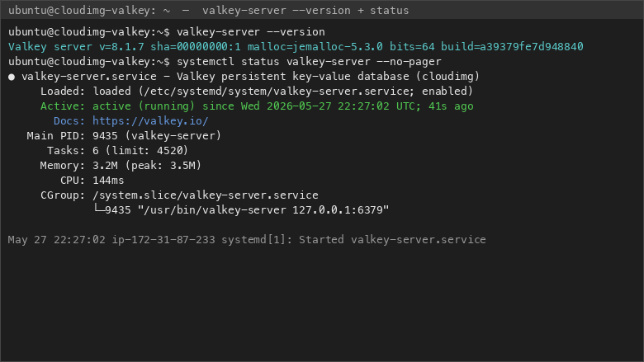Click the 'bits=64' value
644x362 pixels.
click(x=412, y=47)
